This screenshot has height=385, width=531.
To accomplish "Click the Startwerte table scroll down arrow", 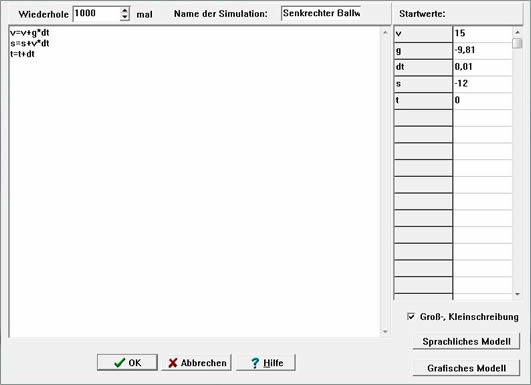I will coord(517,294).
